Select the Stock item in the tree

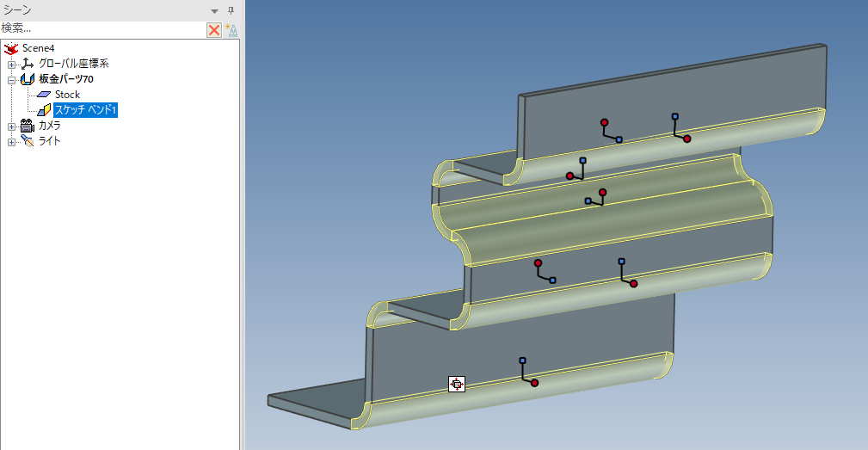(x=67, y=95)
